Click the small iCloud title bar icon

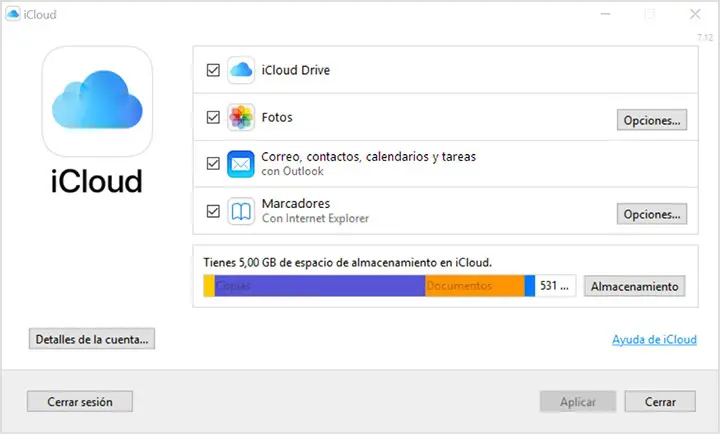coord(12,14)
